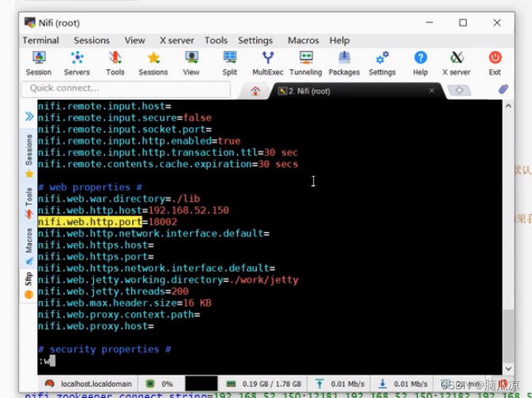Open the Tunneling toolbar icon
The height and width of the screenshot is (398, 532).
click(x=305, y=63)
